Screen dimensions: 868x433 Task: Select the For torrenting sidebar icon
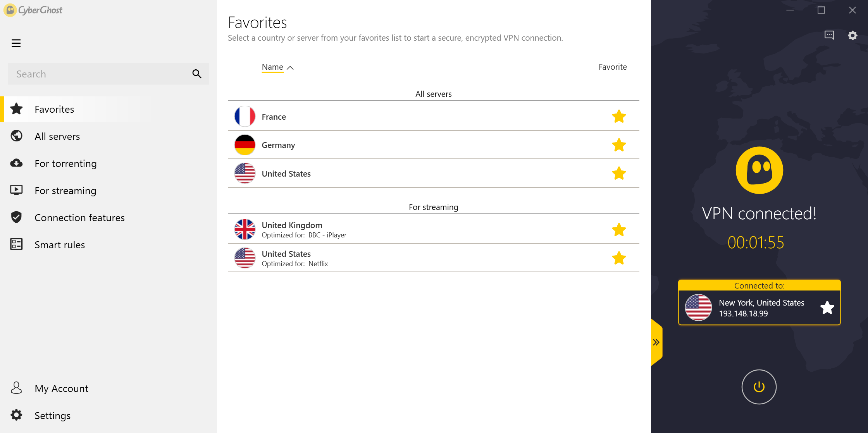point(17,163)
